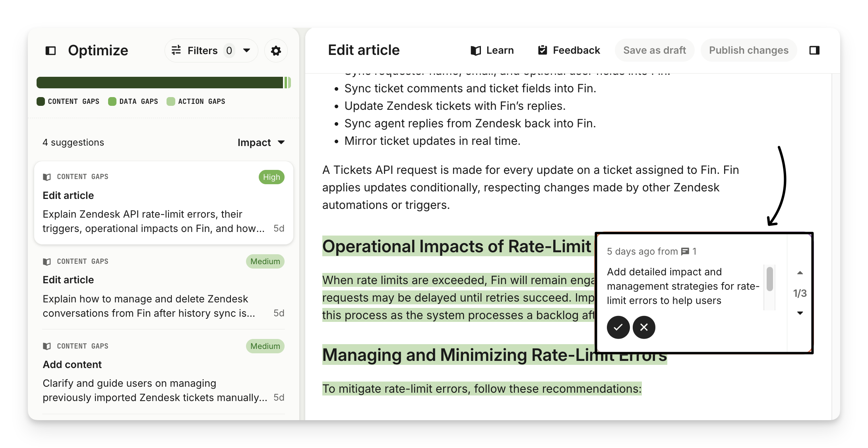Go to next suggestion with down arrow

(x=800, y=313)
